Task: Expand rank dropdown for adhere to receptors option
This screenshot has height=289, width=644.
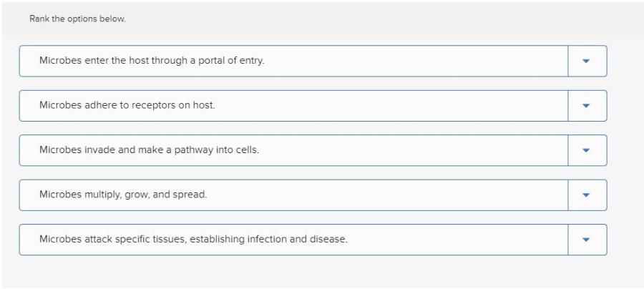Action: pos(587,105)
